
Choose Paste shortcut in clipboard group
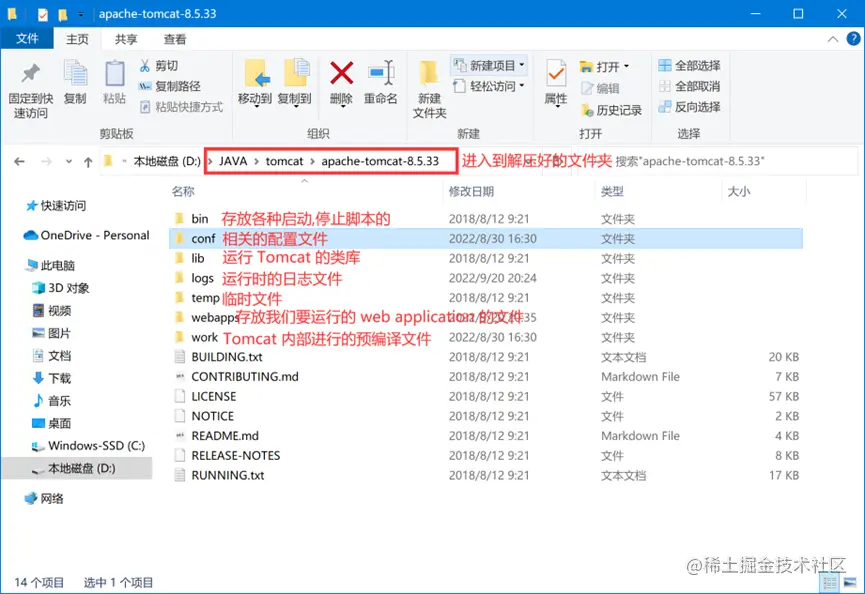click(181, 107)
